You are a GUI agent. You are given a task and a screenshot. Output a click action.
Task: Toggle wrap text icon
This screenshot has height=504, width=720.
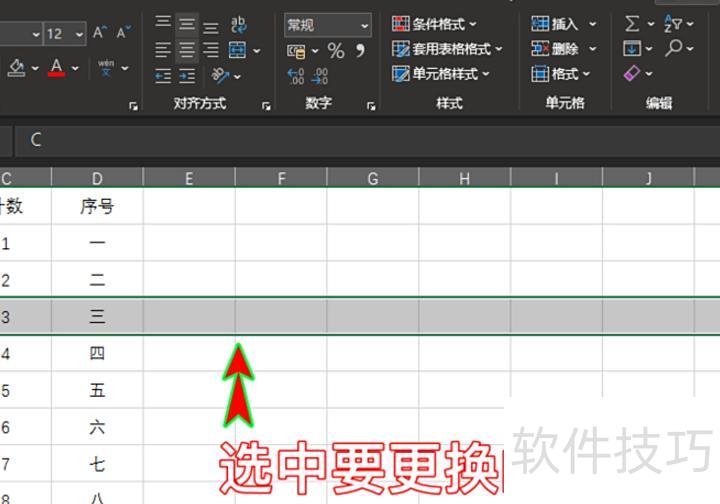pos(238,24)
